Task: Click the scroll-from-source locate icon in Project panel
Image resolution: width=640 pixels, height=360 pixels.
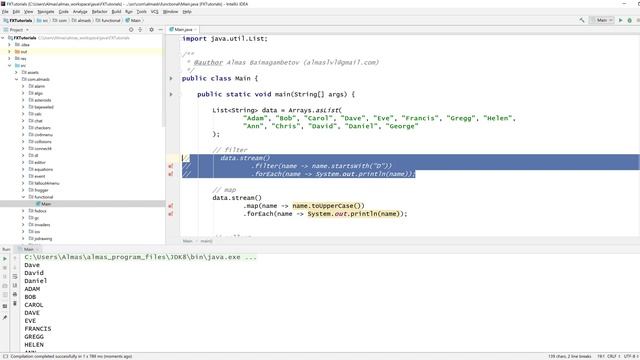Action: tap(131, 30)
